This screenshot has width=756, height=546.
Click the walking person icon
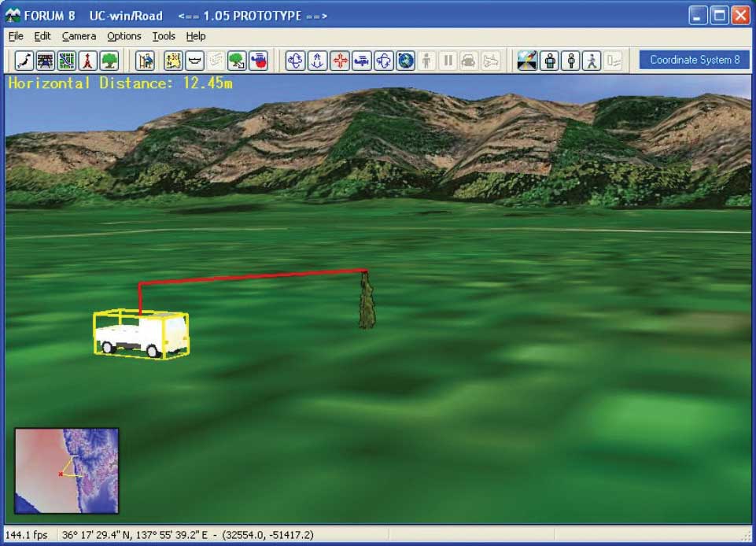[x=592, y=61]
